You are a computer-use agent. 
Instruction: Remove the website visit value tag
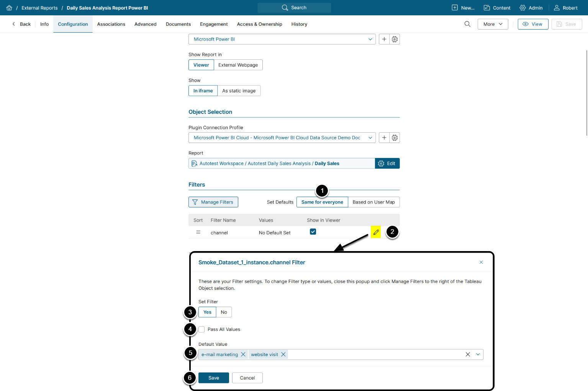pyautogui.click(x=283, y=355)
